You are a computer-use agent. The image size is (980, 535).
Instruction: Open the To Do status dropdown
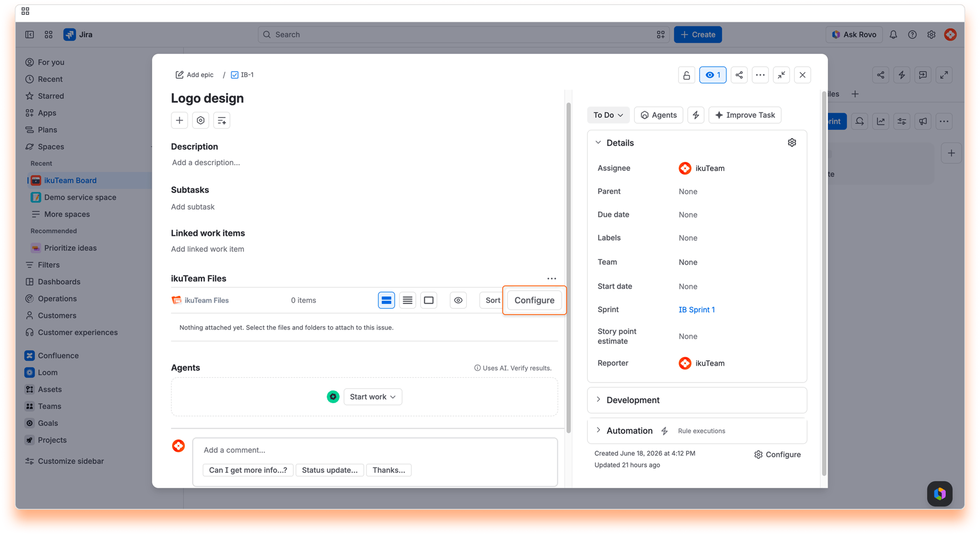608,115
